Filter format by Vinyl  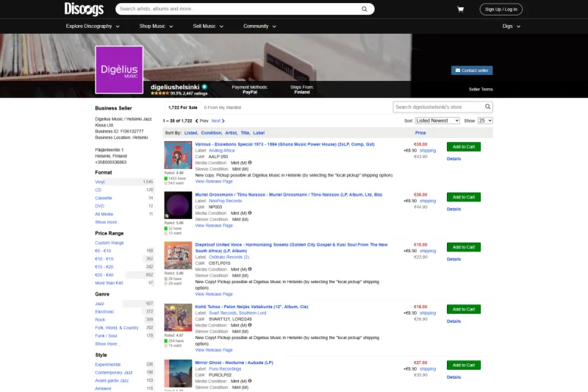[100, 182]
